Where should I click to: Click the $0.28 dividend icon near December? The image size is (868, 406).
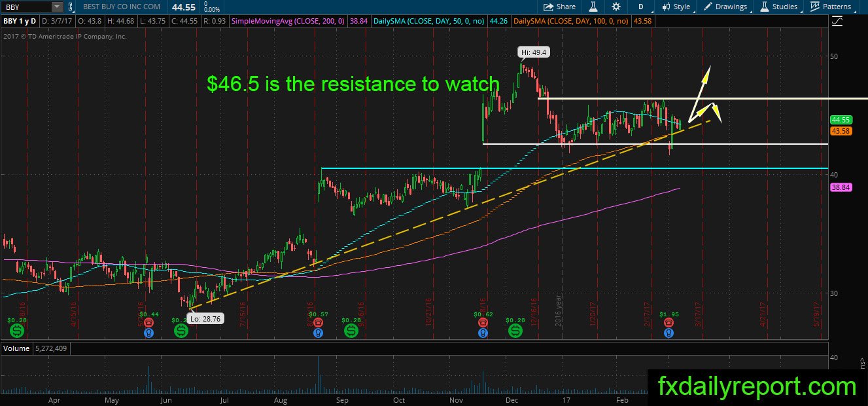(515, 330)
